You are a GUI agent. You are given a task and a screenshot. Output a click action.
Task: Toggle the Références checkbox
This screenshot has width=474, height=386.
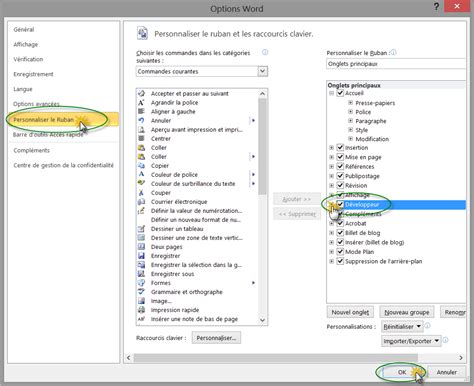coord(340,166)
